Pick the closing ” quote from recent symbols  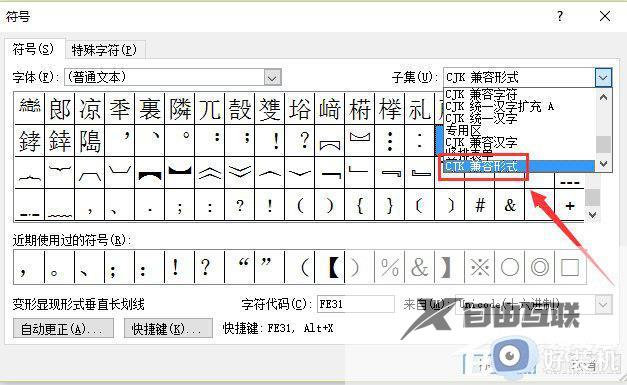(270, 267)
